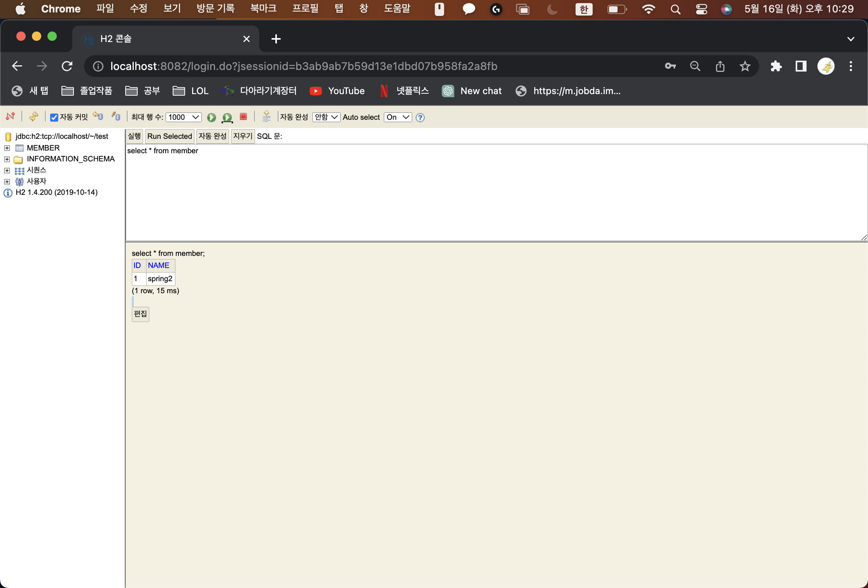
Task: Click the command history icon
Action: (266, 116)
